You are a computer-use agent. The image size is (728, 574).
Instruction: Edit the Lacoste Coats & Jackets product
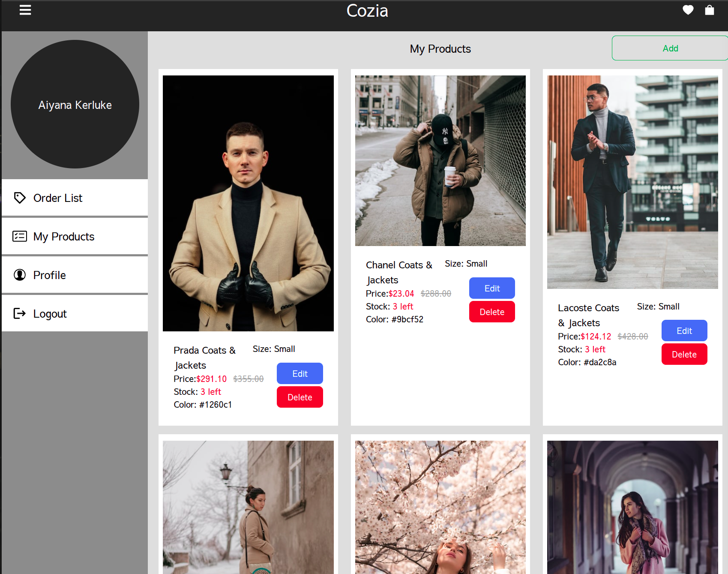click(684, 331)
